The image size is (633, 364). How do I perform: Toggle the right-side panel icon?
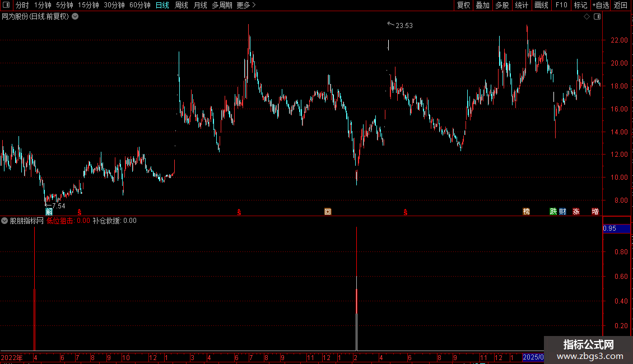point(597,17)
